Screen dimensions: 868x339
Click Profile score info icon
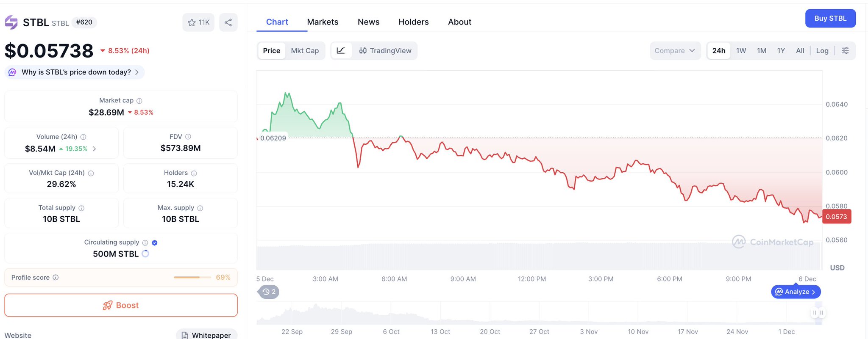click(x=56, y=278)
